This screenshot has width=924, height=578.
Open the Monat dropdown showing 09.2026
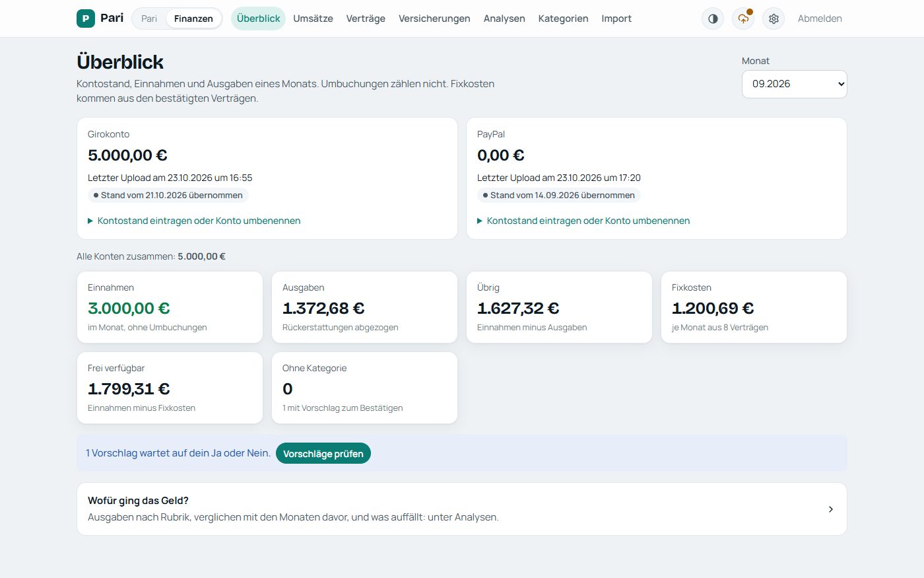click(x=794, y=84)
